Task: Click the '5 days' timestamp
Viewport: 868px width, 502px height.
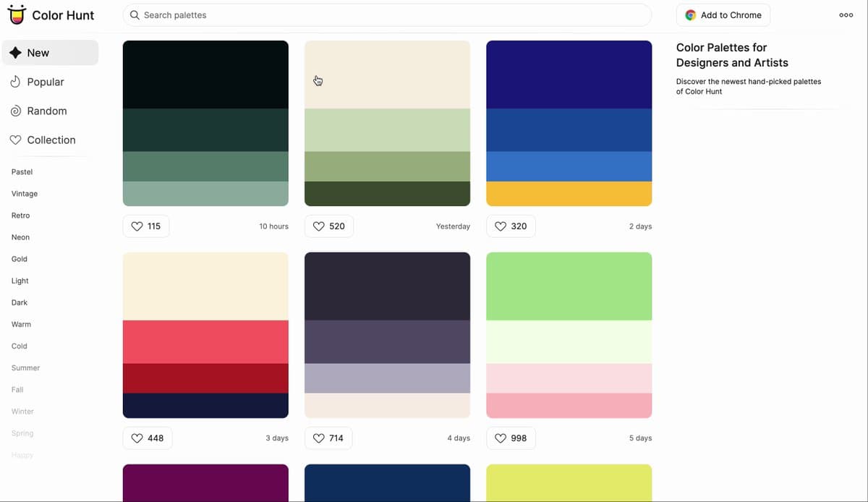Action: click(x=640, y=438)
